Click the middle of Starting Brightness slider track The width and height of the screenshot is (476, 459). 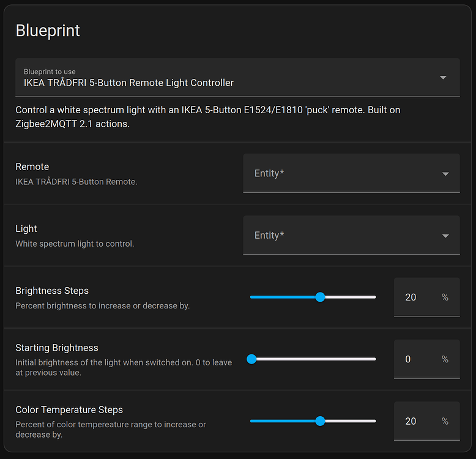(313, 359)
